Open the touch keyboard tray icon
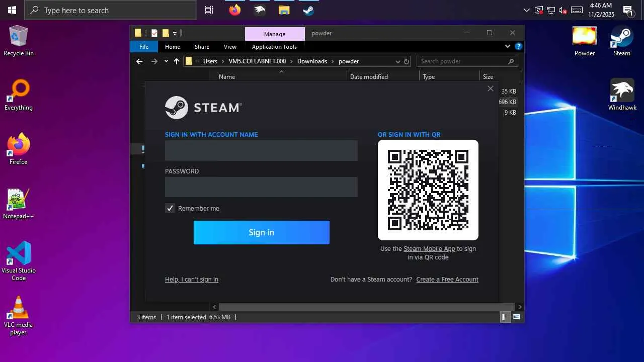The image size is (644, 362). click(577, 10)
